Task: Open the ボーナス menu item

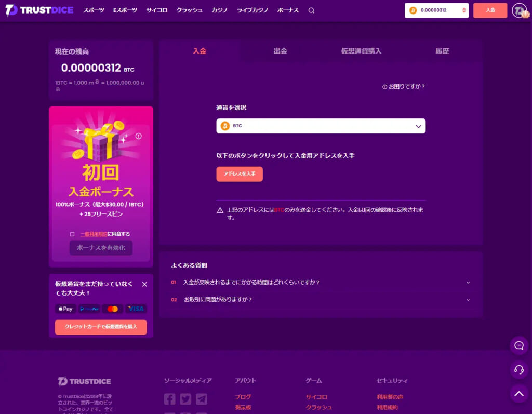Action: [x=288, y=10]
